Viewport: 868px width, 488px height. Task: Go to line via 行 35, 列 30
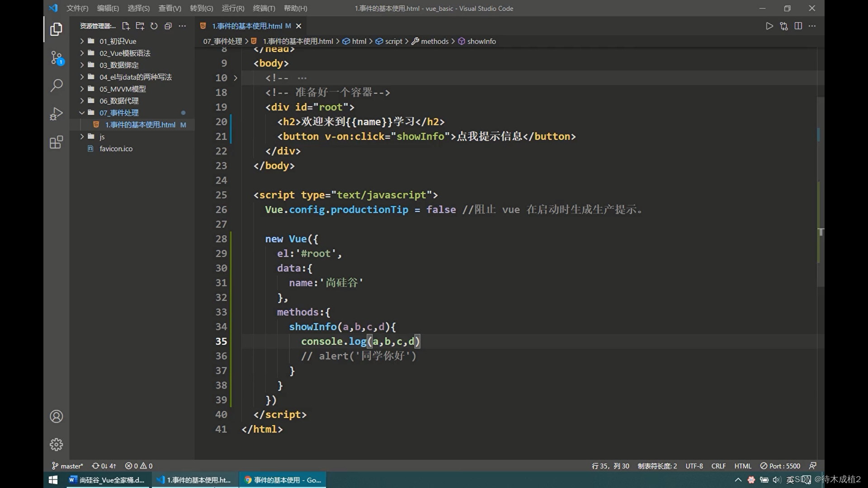click(610, 466)
